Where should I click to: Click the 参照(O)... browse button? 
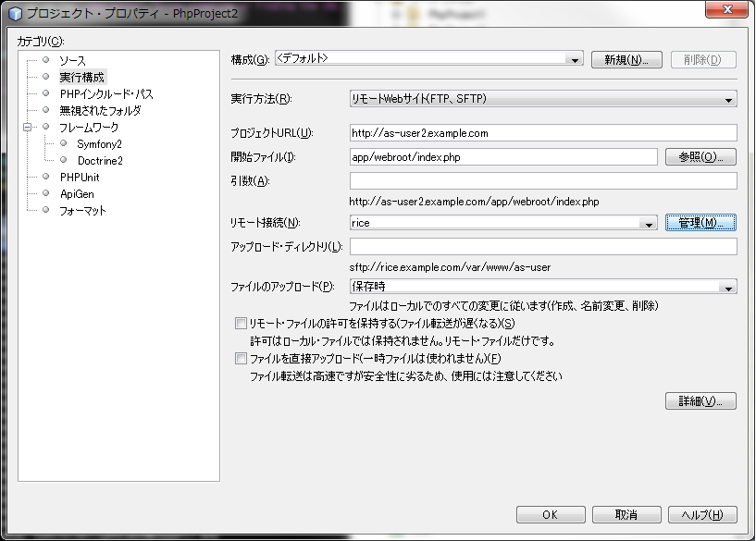coord(700,156)
